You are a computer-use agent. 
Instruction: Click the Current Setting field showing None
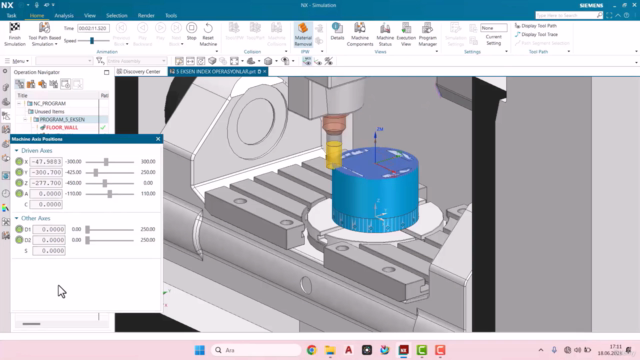493,28
